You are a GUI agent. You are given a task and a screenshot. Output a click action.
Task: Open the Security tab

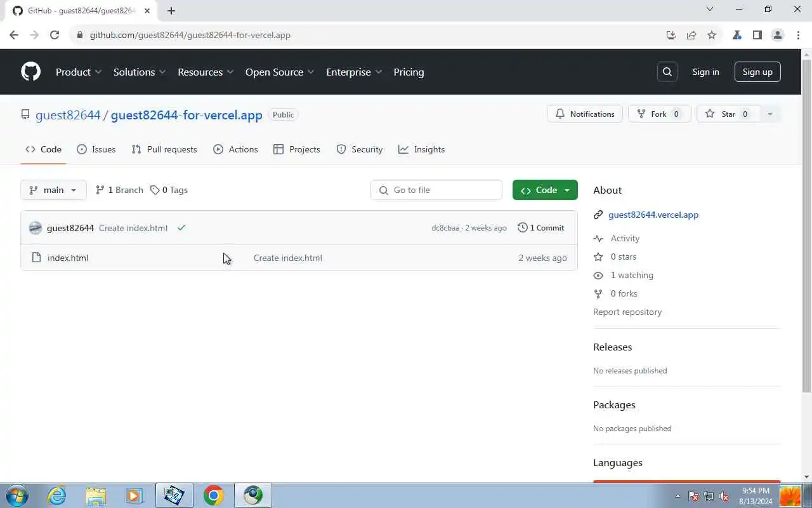point(359,149)
